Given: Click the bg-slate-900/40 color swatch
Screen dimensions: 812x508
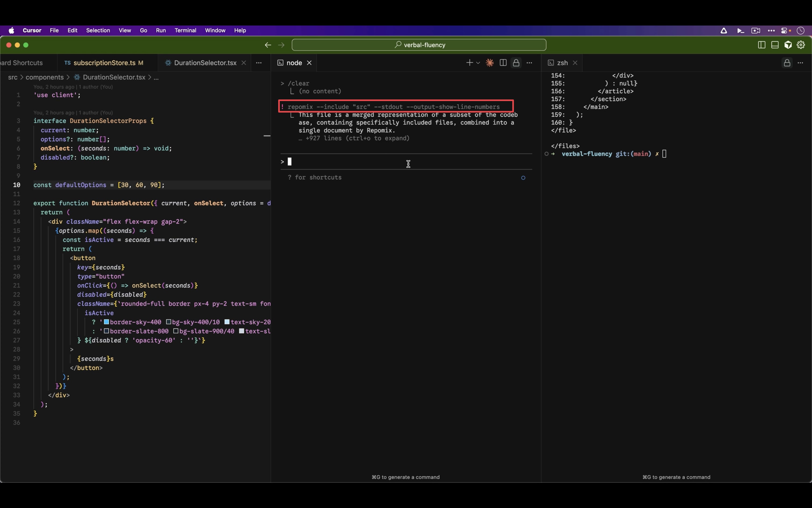Looking at the screenshot, I should (x=176, y=331).
